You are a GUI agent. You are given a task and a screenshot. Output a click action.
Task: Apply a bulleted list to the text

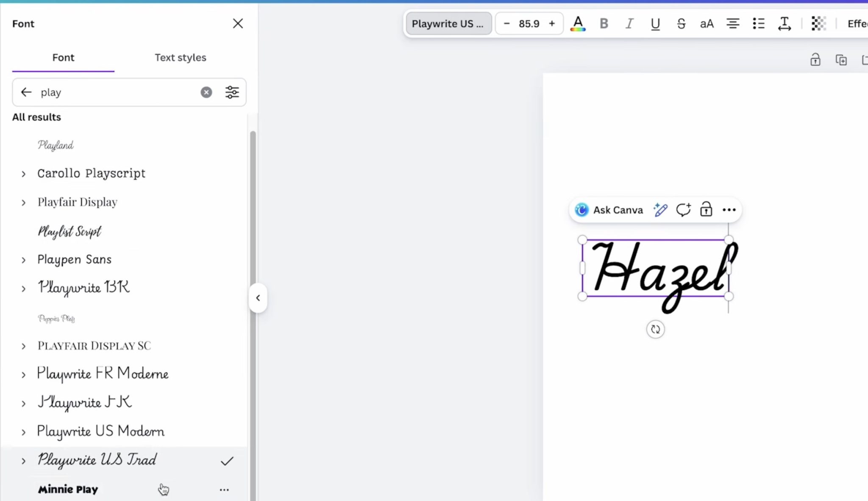[x=758, y=23]
